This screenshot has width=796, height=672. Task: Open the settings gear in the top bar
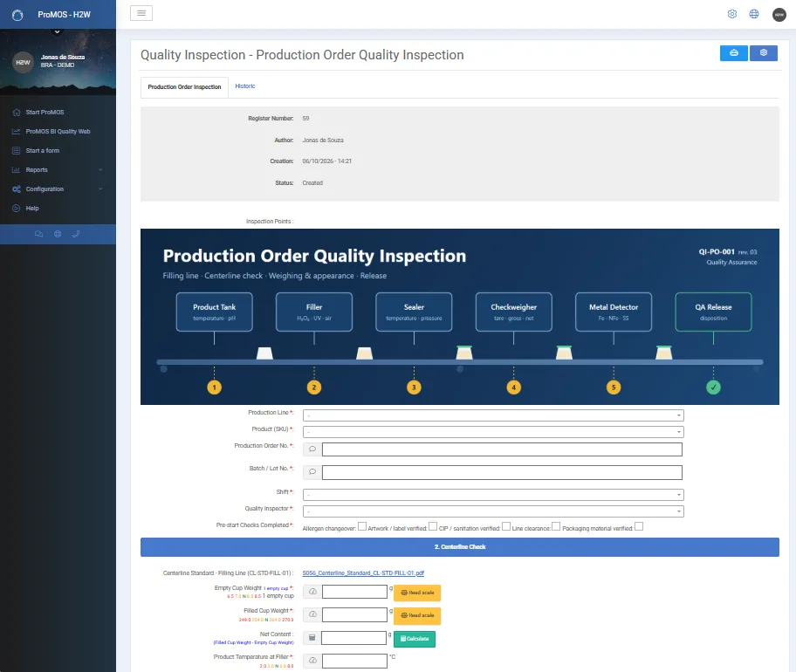(x=732, y=14)
